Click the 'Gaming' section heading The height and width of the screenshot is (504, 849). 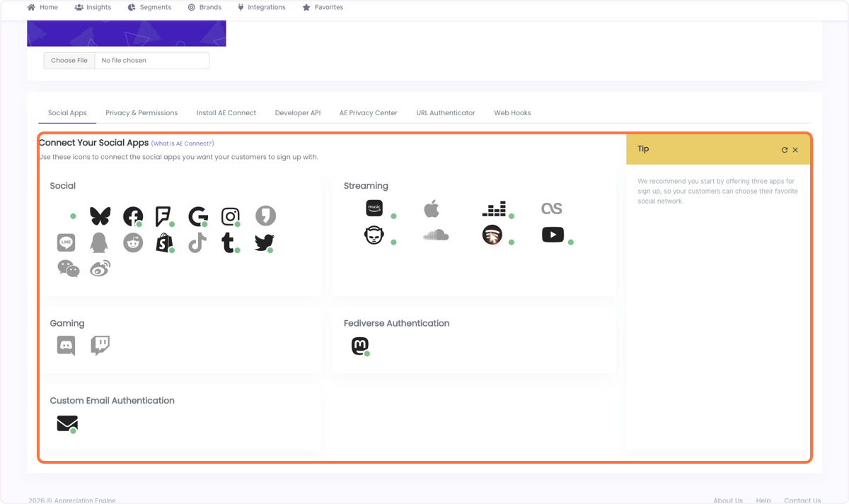click(67, 323)
